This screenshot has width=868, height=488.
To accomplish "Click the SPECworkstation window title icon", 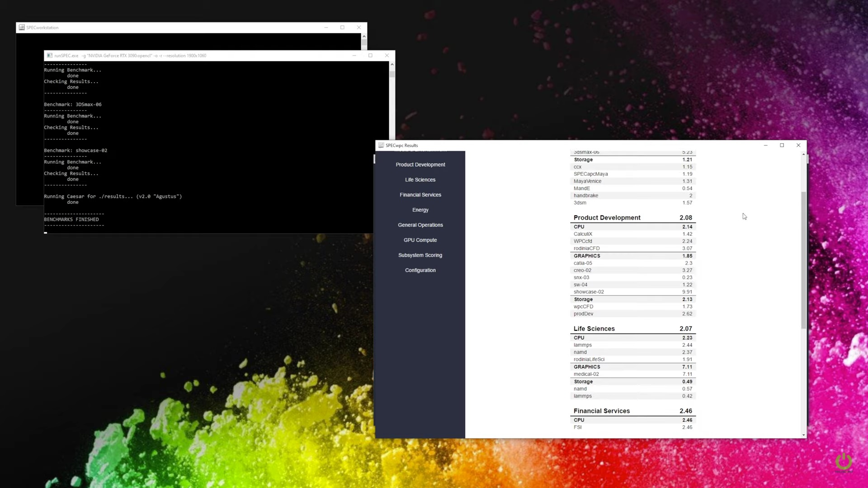I will tap(21, 28).
